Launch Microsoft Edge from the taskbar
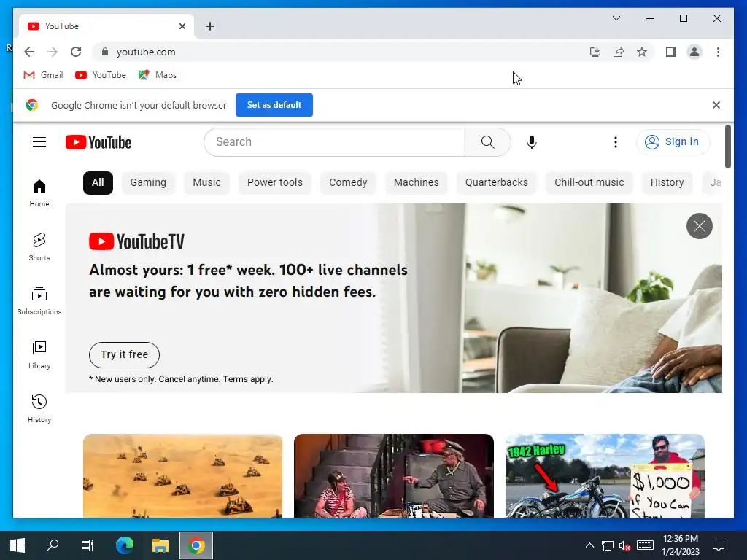Viewport: 747px width, 560px height. (x=125, y=545)
